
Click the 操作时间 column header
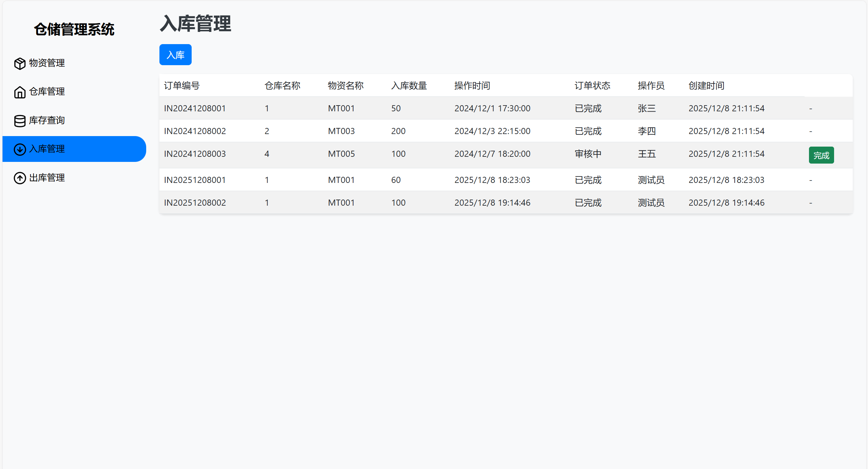pyautogui.click(x=471, y=86)
